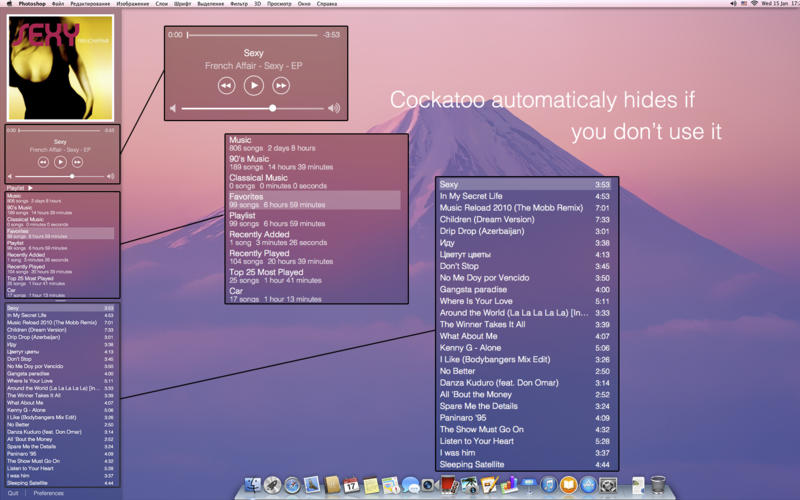Image resolution: width=800 pixels, height=500 pixels.
Task: Click system volume icon in menu bar
Action: 733,4
